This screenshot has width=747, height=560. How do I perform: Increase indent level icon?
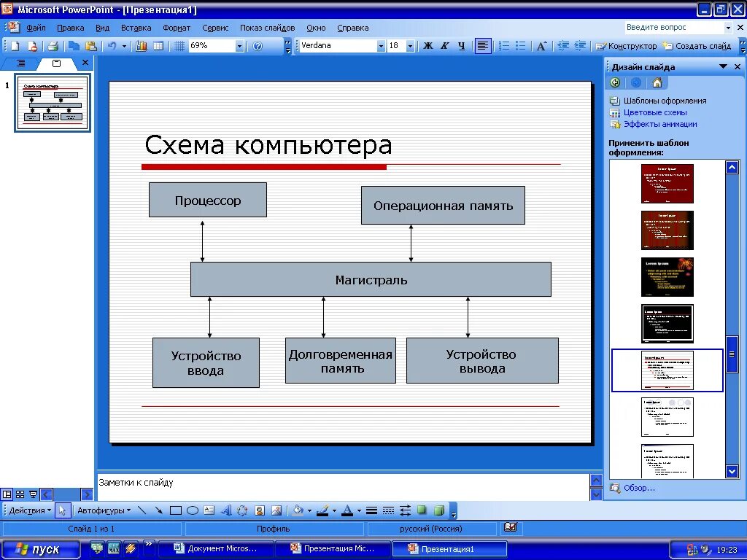(x=580, y=46)
